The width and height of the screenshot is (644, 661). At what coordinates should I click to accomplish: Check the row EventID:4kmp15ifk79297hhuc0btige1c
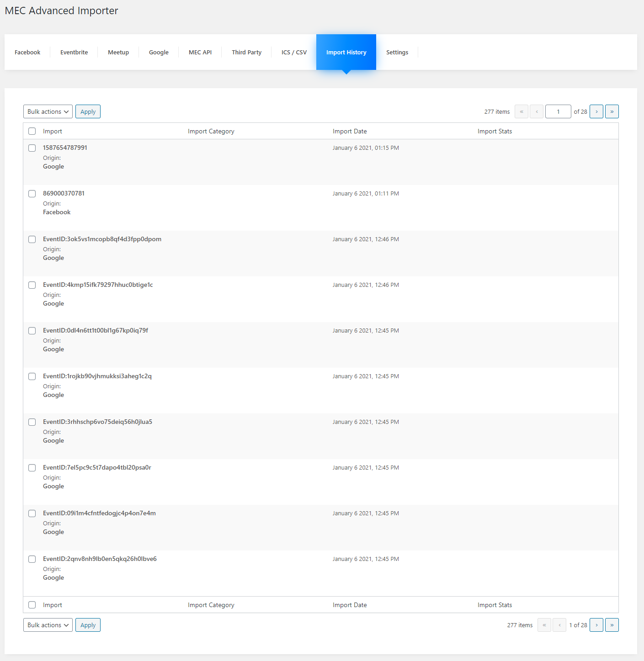[32, 285]
